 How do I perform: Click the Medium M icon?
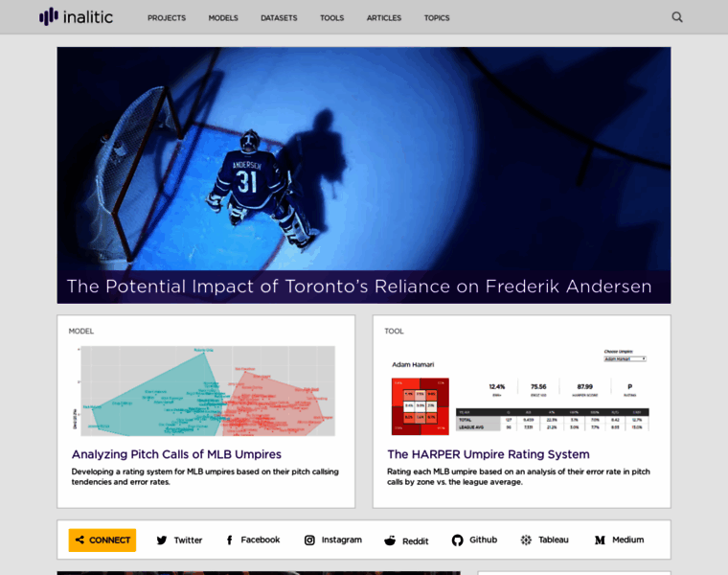[600, 540]
